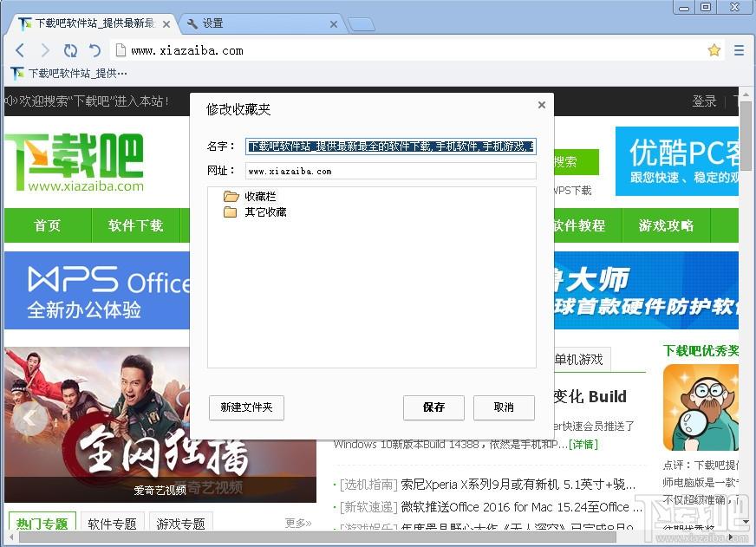Screen dimensions: 756x547
Task: Close the 下载吧软件站 tab with its X
Action: tap(166, 24)
